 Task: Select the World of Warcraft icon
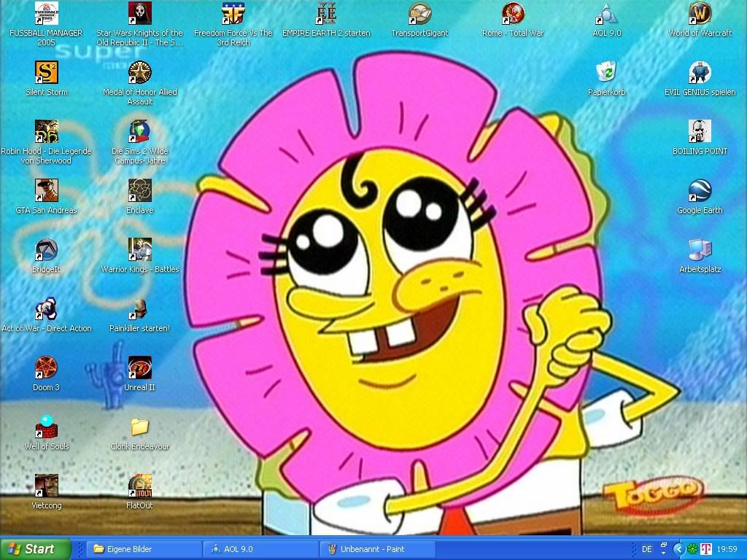(700, 13)
